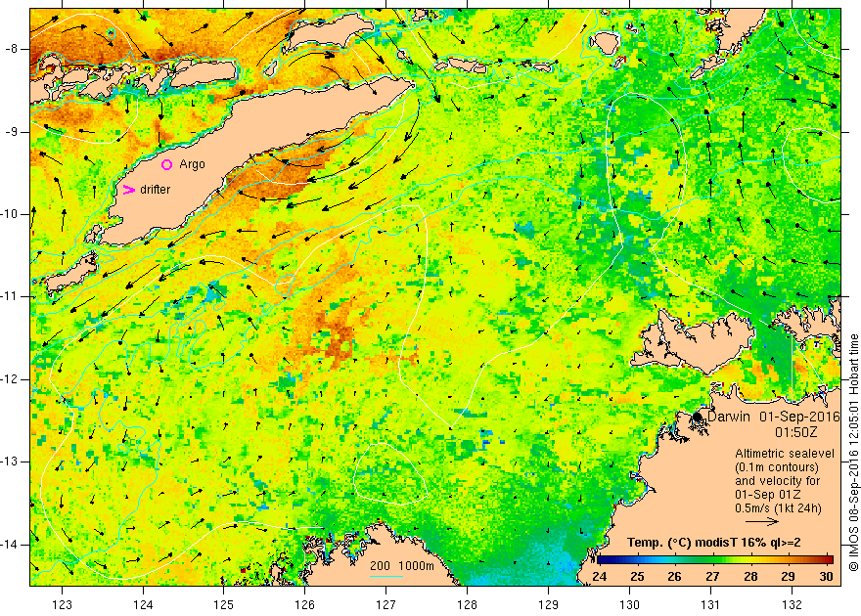Click latitude axis label -14
The height and width of the screenshot is (616, 861).
(10, 545)
